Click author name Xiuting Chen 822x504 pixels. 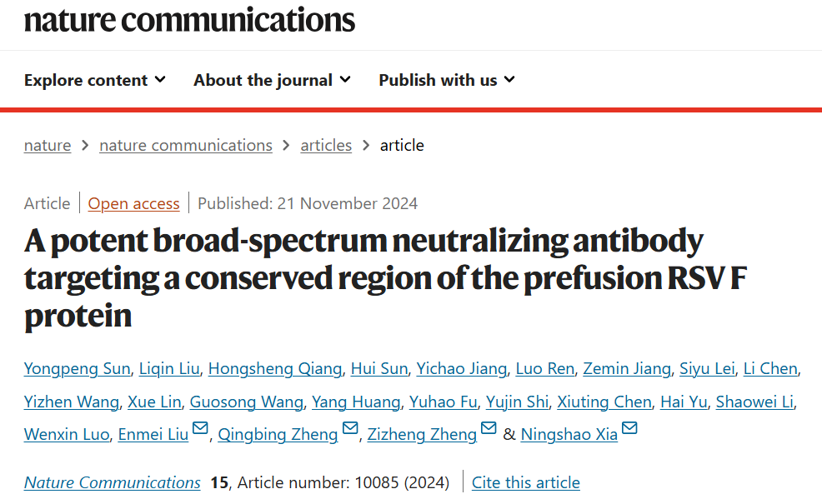pyautogui.click(x=604, y=402)
